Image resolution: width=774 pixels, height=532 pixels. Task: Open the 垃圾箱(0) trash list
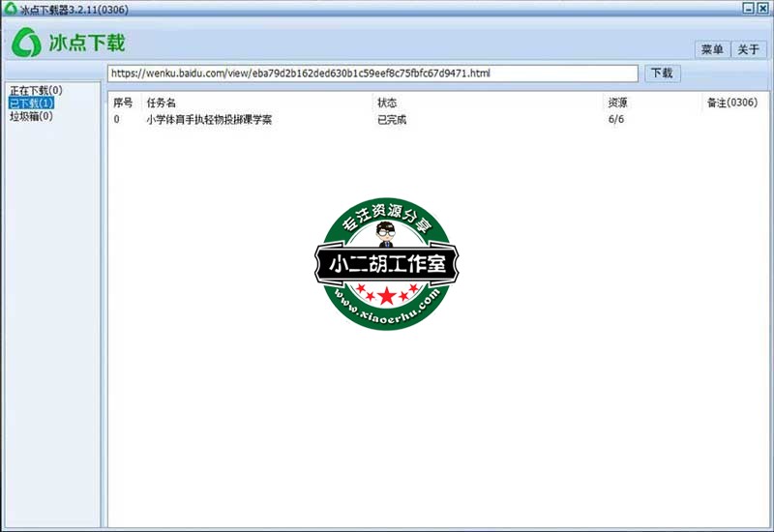pos(31,116)
